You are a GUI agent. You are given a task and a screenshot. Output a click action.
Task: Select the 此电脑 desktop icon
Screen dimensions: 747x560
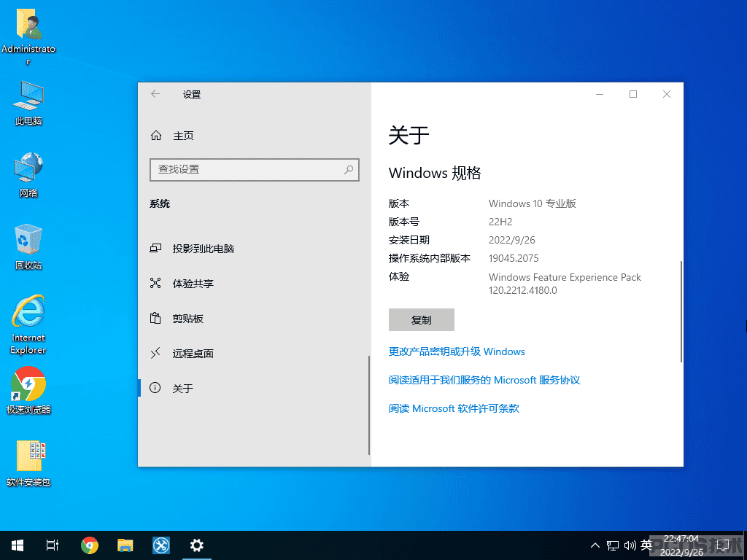pos(28,103)
